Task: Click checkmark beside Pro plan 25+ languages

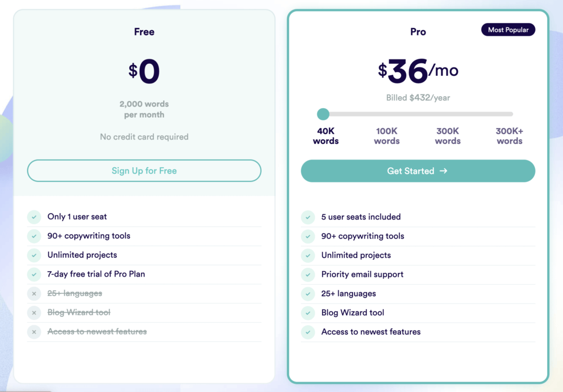Action: click(x=308, y=294)
